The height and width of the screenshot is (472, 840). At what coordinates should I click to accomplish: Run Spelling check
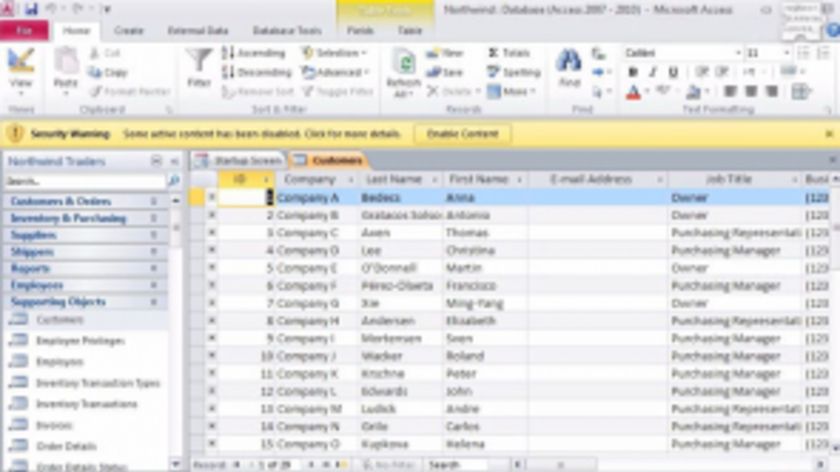[513, 72]
